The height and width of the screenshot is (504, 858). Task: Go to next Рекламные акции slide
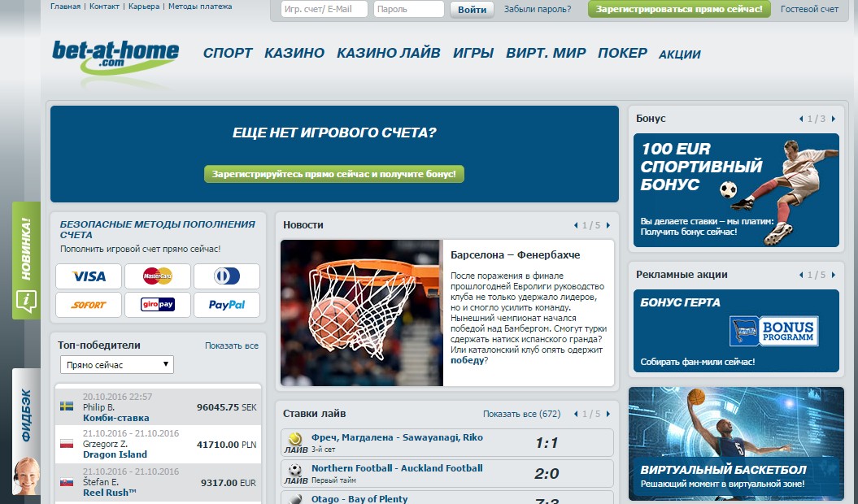[834, 275]
